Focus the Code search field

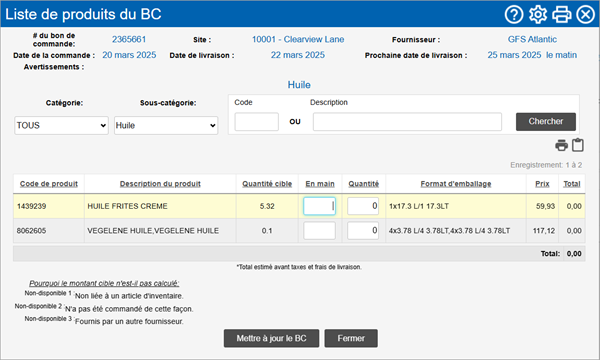(256, 122)
